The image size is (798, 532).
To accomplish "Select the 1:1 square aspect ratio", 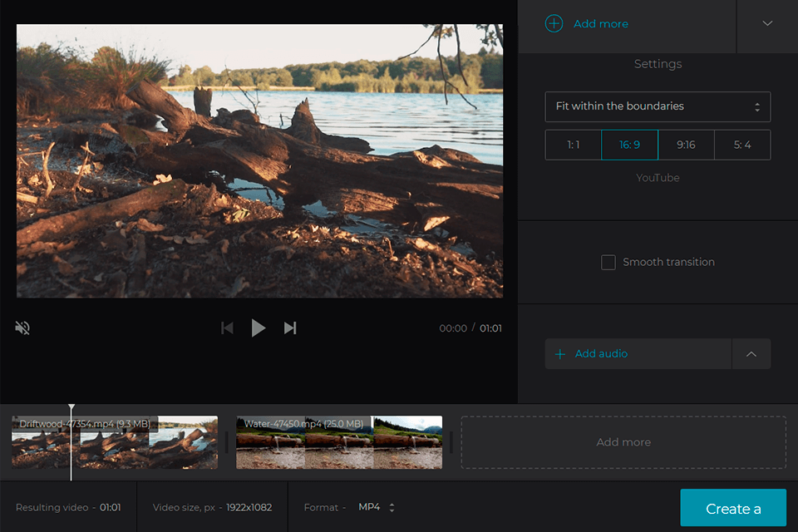I will (x=573, y=144).
